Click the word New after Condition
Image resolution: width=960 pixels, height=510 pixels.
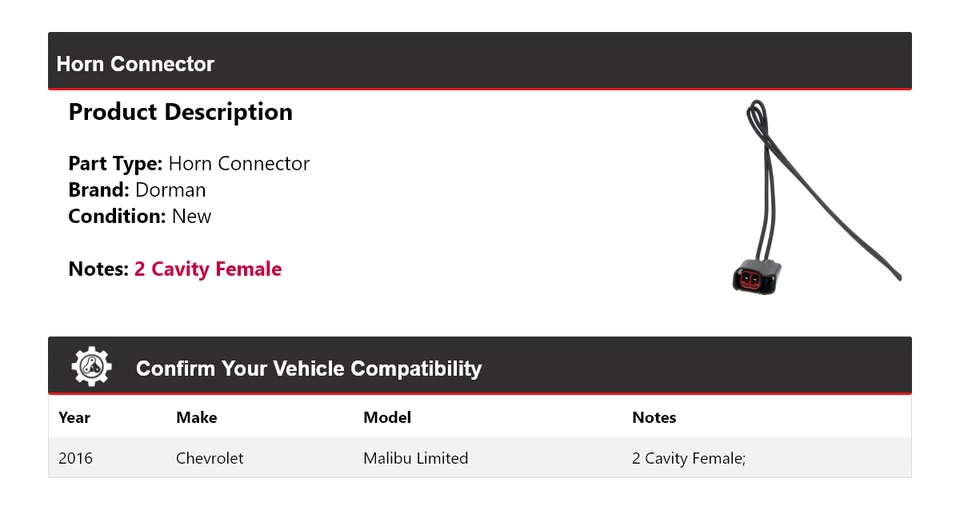point(192,216)
